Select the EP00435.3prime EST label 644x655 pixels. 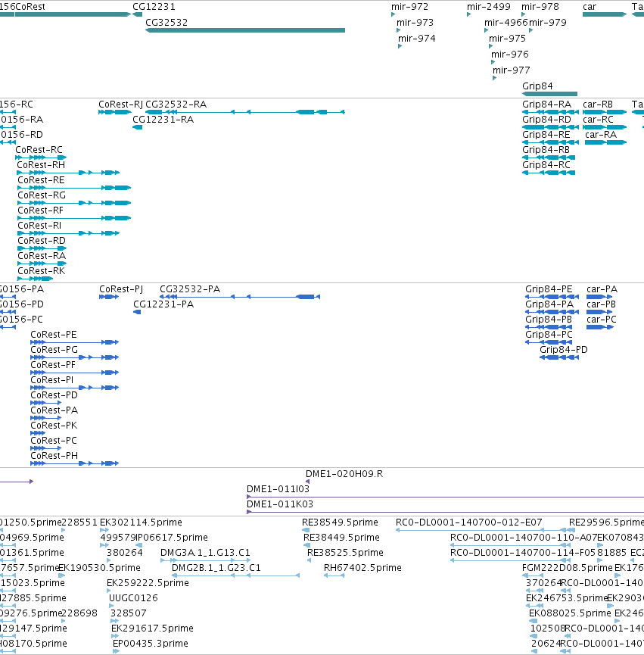click(151, 644)
